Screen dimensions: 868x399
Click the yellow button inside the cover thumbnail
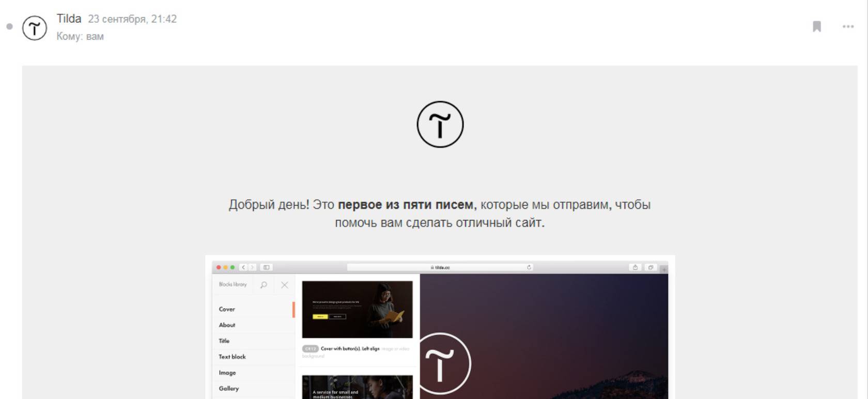tap(320, 316)
